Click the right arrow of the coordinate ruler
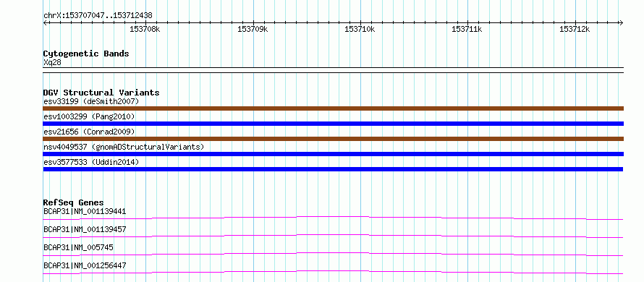The width and height of the screenshot is (644, 282). pyautogui.click(x=621, y=23)
